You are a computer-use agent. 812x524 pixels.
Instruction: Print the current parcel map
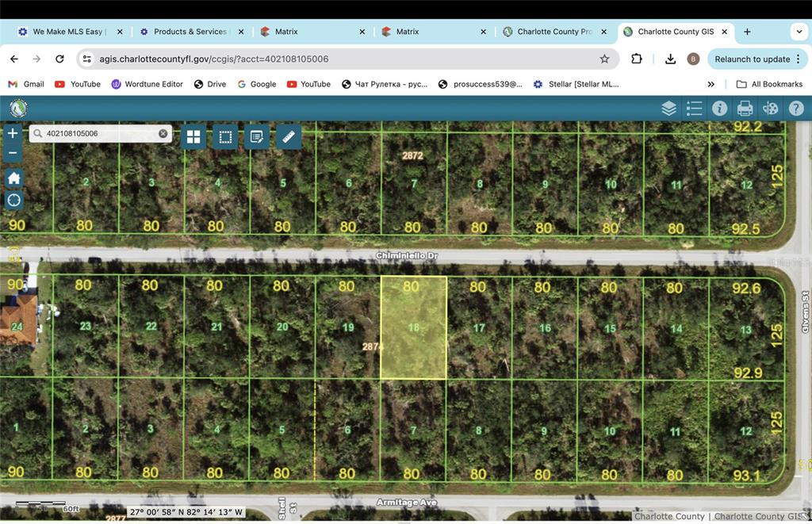(745, 109)
